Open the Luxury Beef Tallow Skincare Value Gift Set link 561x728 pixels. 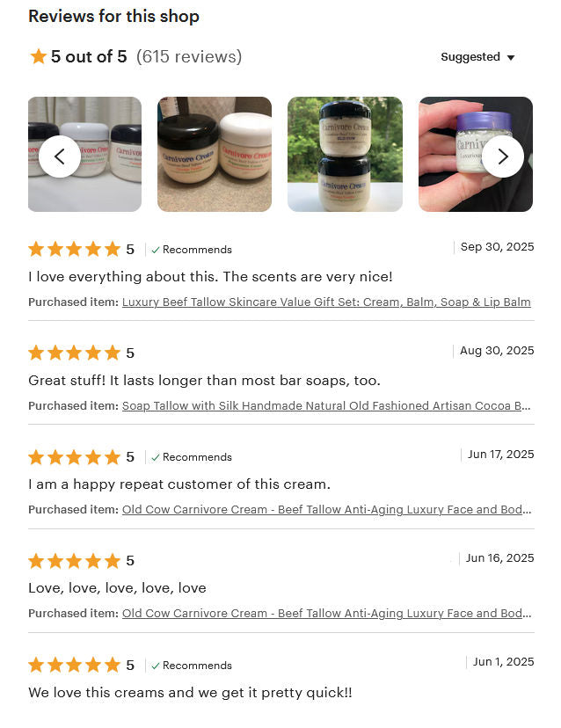[x=326, y=302]
